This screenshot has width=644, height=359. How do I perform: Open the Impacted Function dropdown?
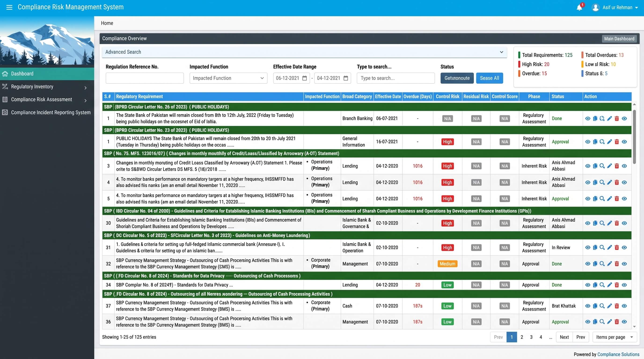[228, 78]
